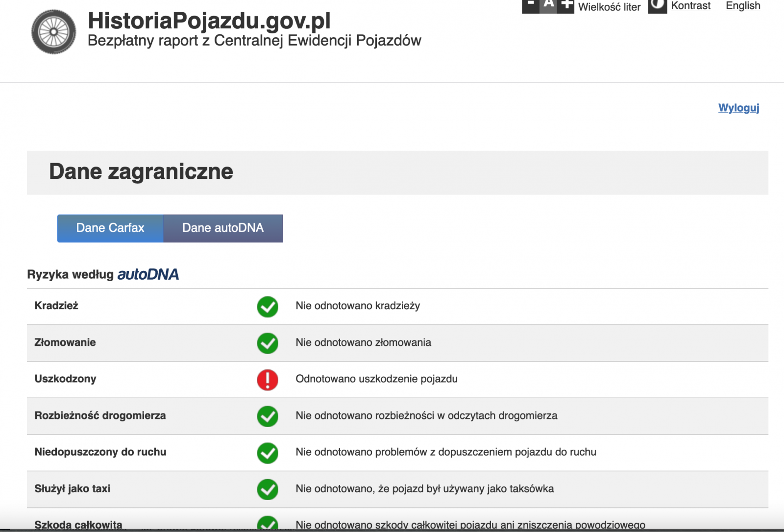Screen dimensions: 784x532
Task: Click the wheel logo of HistoriaPojazdu
Action: pos(53,32)
